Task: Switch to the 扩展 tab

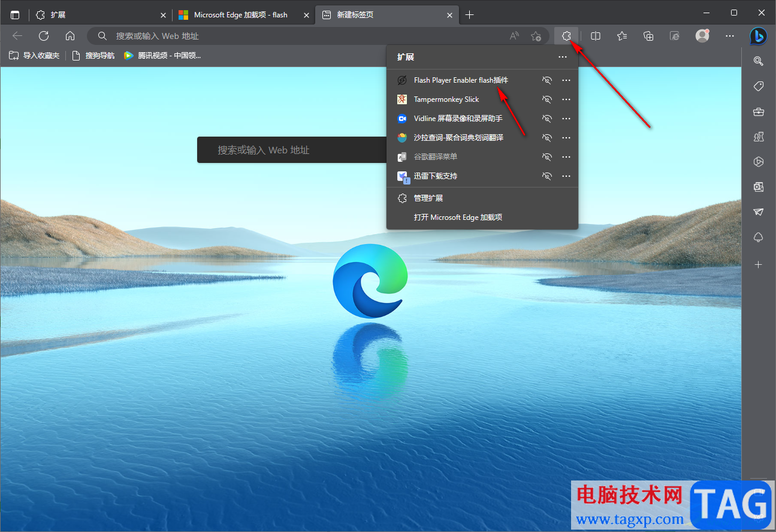Action: pos(100,15)
